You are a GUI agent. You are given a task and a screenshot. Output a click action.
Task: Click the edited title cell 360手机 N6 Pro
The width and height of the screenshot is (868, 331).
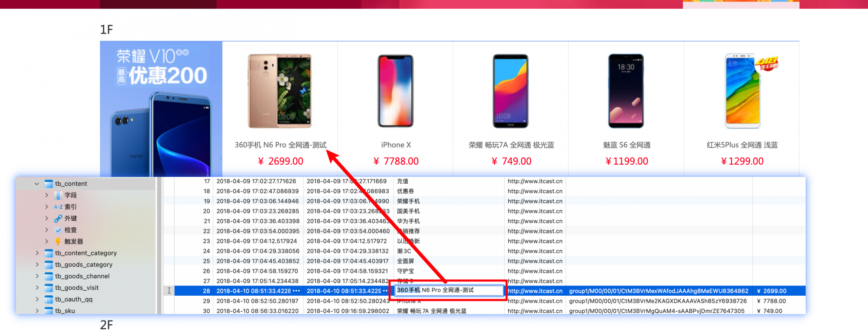pos(448,290)
